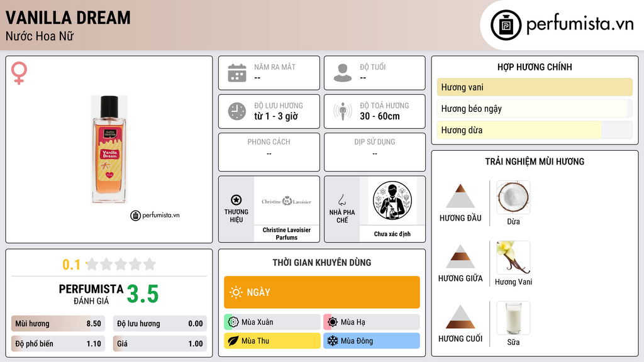Screen dimensions: 644x362
Task: Click the nose icon above Nhà Pha Chế
Action: pyautogui.click(x=341, y=200)
